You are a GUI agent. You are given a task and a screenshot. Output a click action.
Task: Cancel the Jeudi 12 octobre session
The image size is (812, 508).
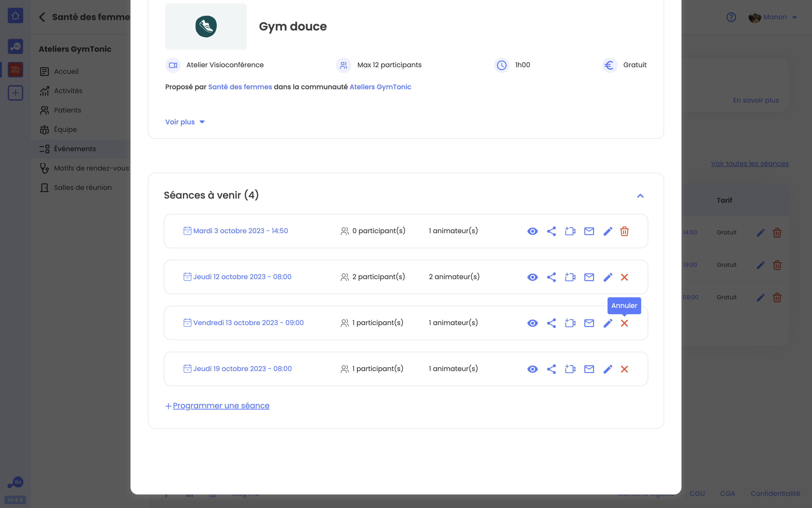(x=624, y=277)
